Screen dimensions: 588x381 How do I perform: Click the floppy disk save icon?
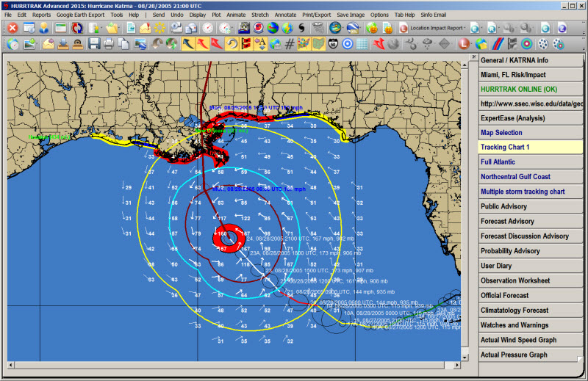point(94,45)
